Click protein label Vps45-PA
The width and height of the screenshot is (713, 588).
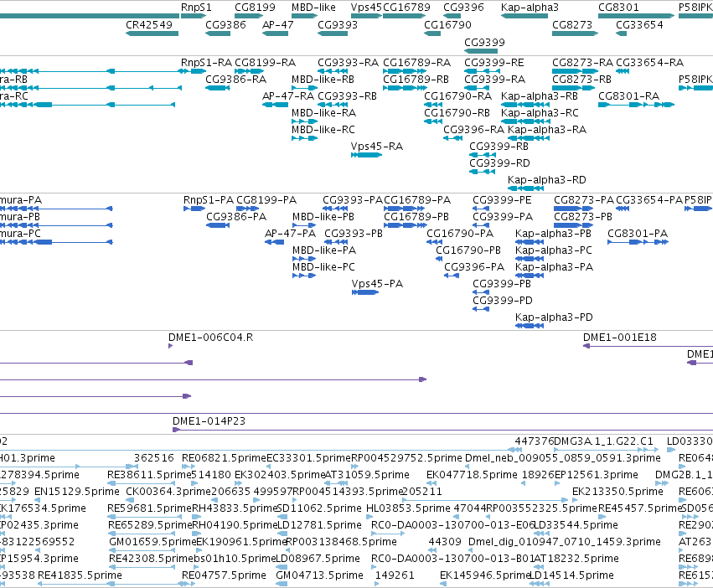coord(377,284)
